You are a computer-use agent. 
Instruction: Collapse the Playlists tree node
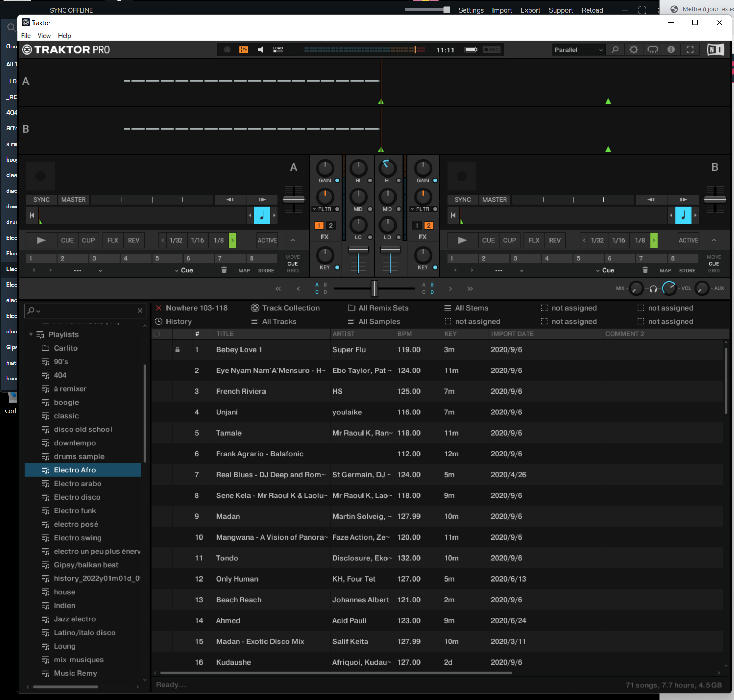pos(31,334)
